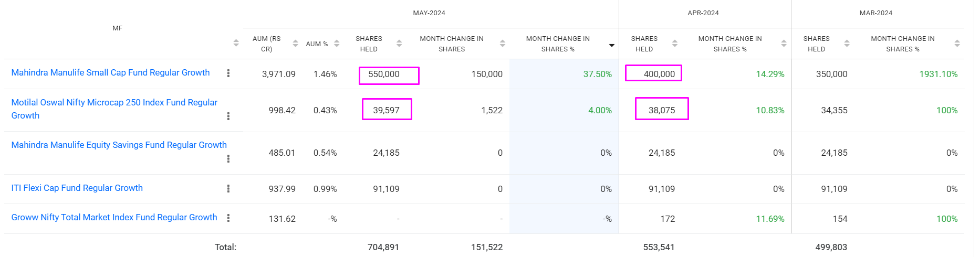Sort May-2024 Shares Held column
The image size is (980, 257).
pos(399,44)
